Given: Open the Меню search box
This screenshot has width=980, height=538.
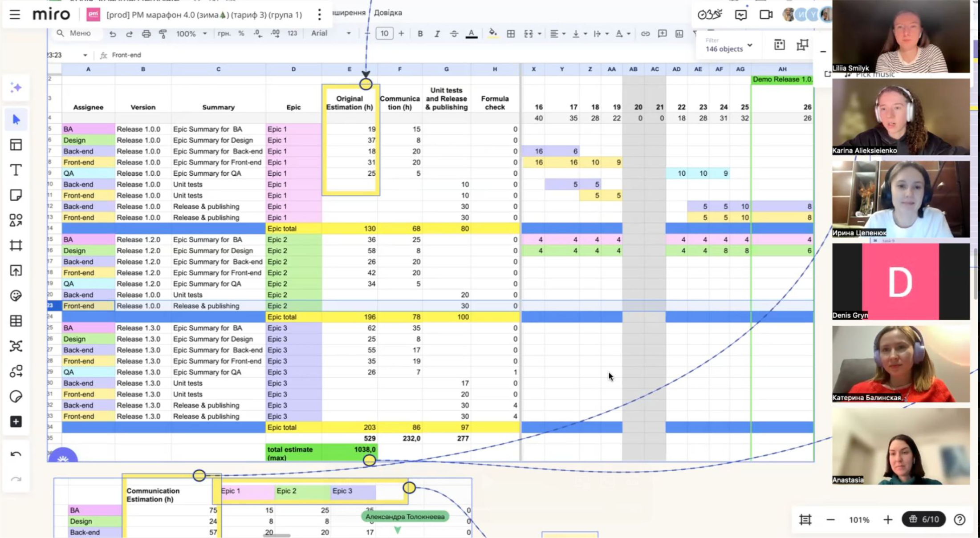Looking at the screenshot, I should 76,33.
